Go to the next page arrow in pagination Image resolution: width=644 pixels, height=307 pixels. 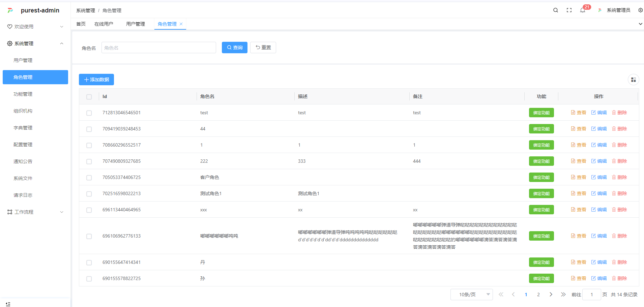pyautogui.click(x=551, y=295)
